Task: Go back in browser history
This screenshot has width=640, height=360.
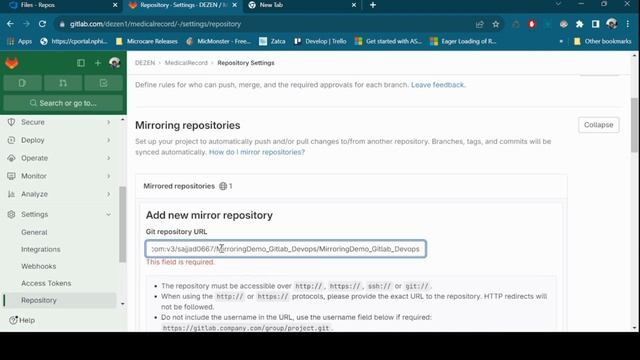Action: pos(10,24)
